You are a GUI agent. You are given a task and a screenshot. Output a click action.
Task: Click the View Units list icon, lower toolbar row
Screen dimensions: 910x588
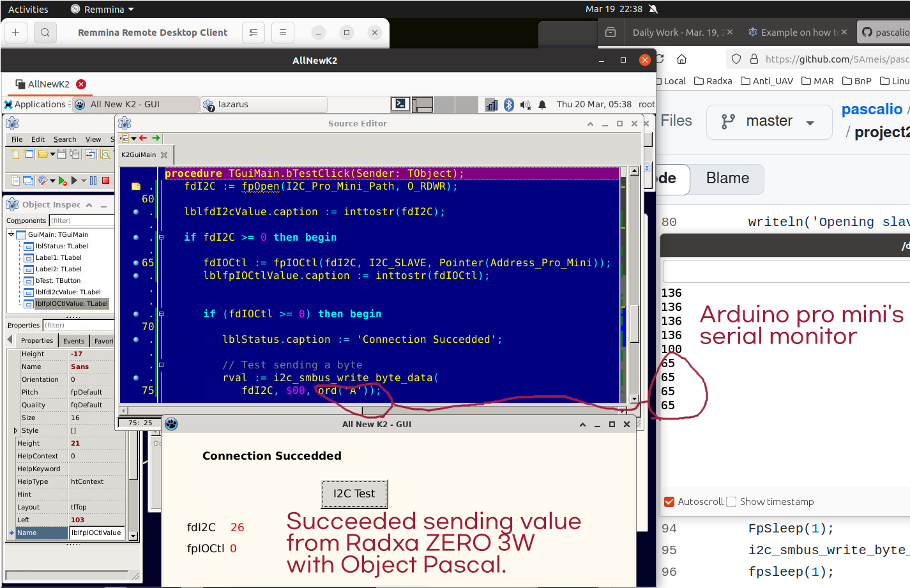(x=15, y=181)
